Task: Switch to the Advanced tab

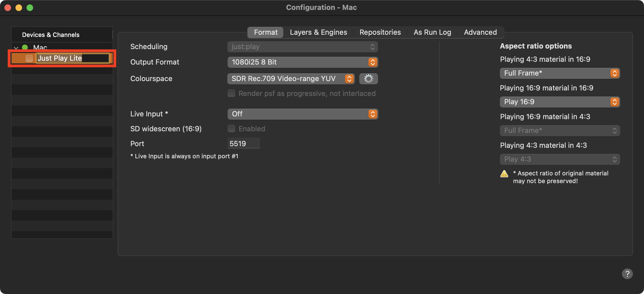Action: pyautogui.click(x=480, y=32)
